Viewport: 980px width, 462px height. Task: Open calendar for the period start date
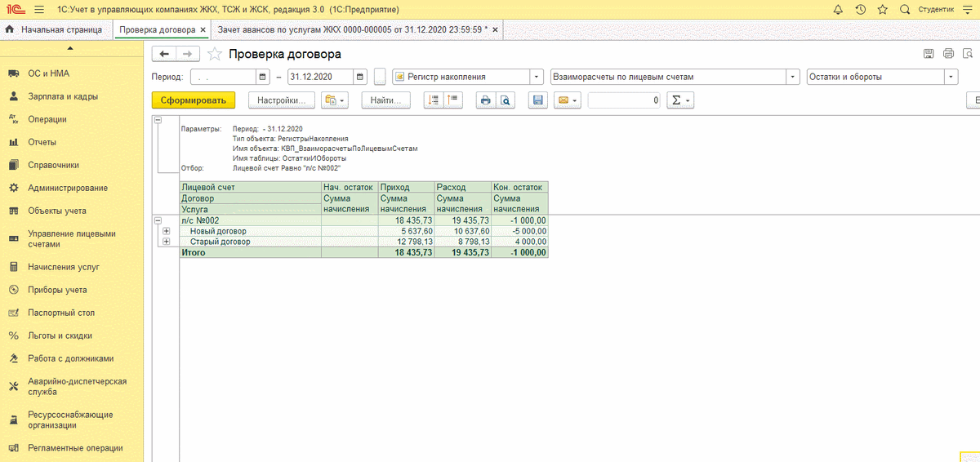click(x=263, y=77)
